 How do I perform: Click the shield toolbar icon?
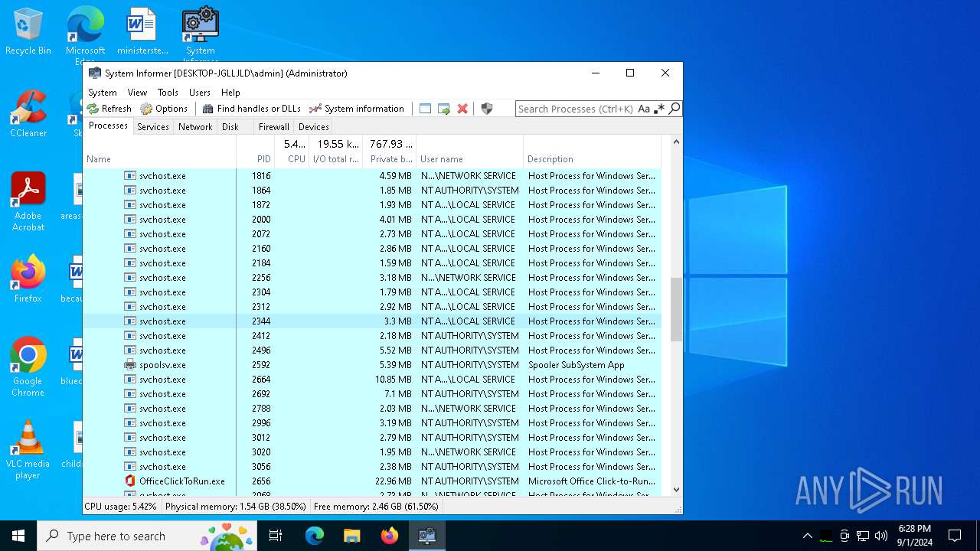click(487, 109)
